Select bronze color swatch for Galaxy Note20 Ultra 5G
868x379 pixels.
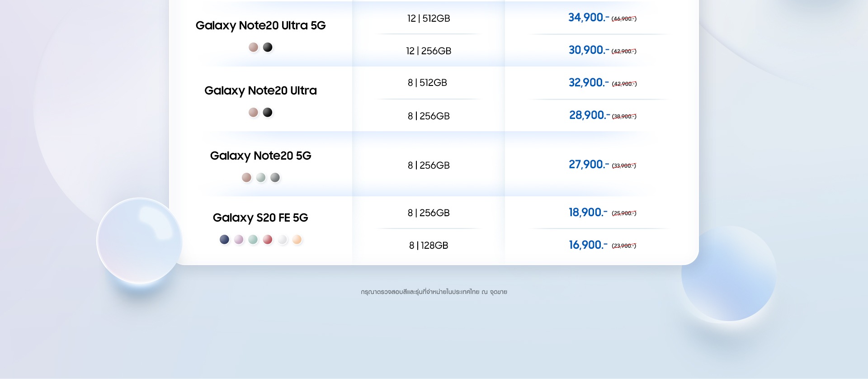(x=253, y=47)
